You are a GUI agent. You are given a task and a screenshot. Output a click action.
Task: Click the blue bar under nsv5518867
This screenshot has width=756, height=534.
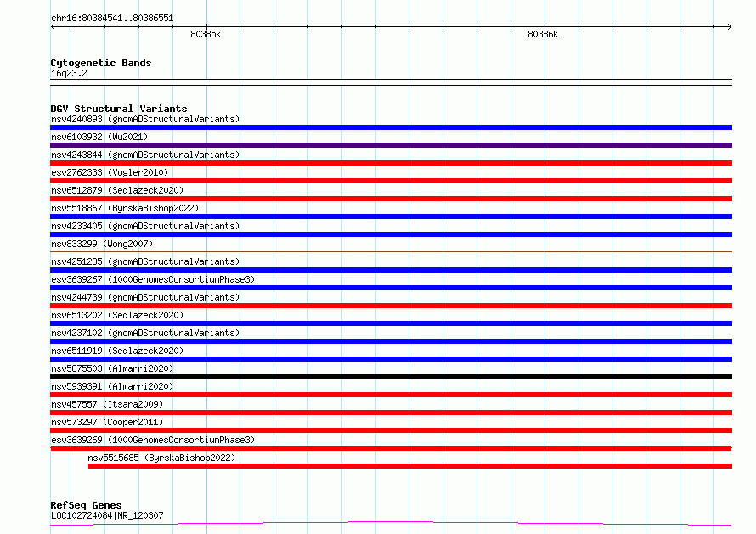tap(391, 216)
